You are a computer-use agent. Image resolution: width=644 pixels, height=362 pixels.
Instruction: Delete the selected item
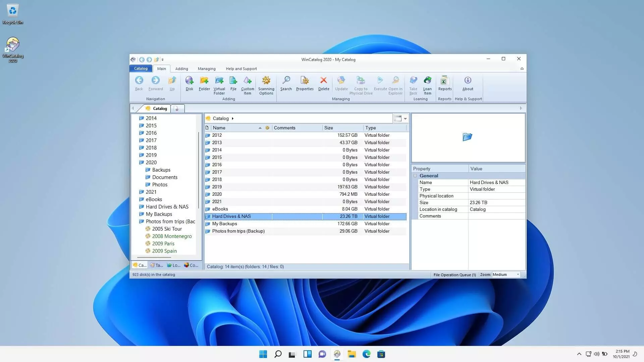click(324, 83)
